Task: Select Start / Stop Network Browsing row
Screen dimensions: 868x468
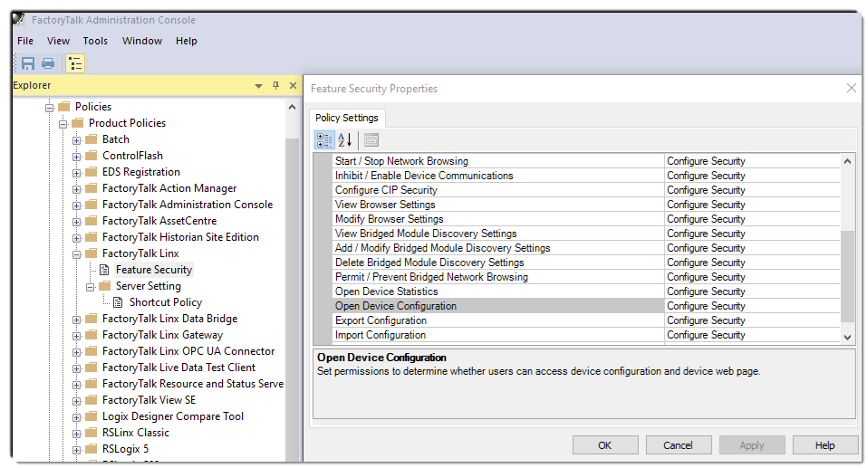Action: click(498, 161)
